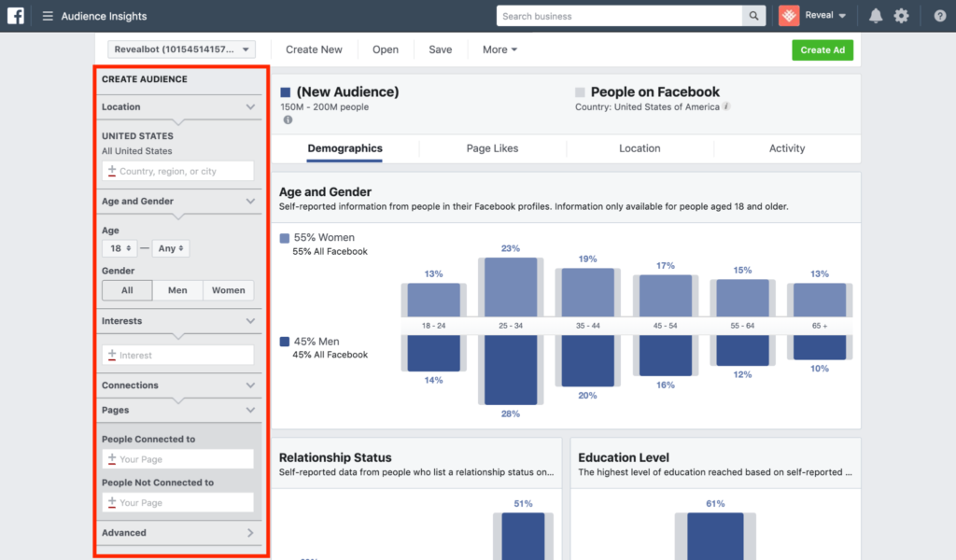Click the green Create Ad button
Image resolution: width=956 pixels, height=560 pixels.
[822, 49]
